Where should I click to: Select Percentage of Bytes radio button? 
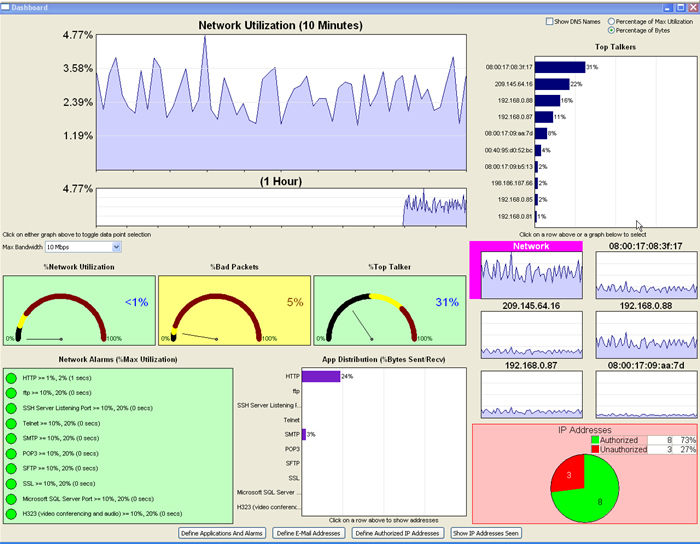click(612, 31)
